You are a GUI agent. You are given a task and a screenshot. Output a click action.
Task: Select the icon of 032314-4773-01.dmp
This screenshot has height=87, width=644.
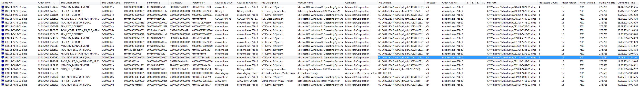(3, 23)
